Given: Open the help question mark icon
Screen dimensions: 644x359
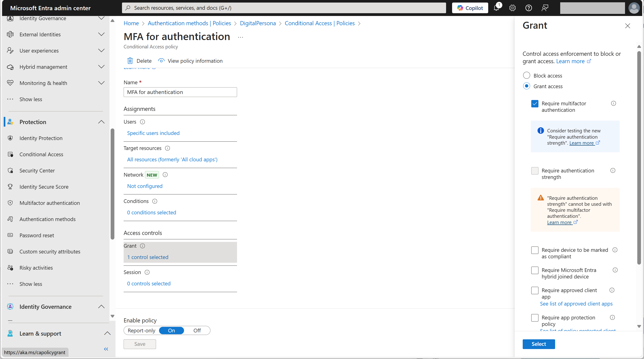Looking at the screenshot, I should point(529,8).
